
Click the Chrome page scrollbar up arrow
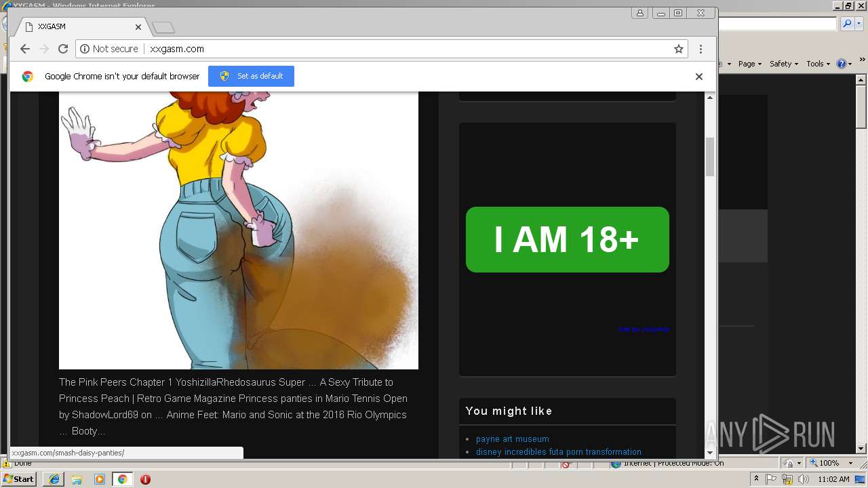click(x=710, y=98)
